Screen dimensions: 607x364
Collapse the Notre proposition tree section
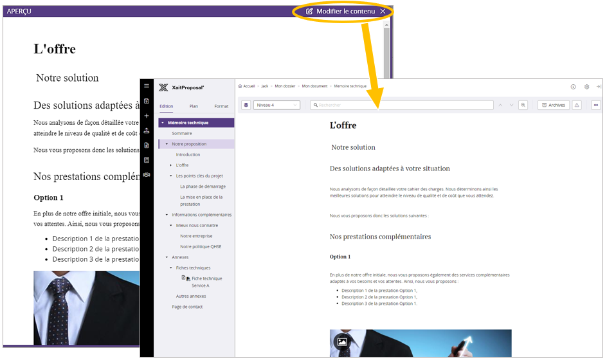(x=167, y=144)
